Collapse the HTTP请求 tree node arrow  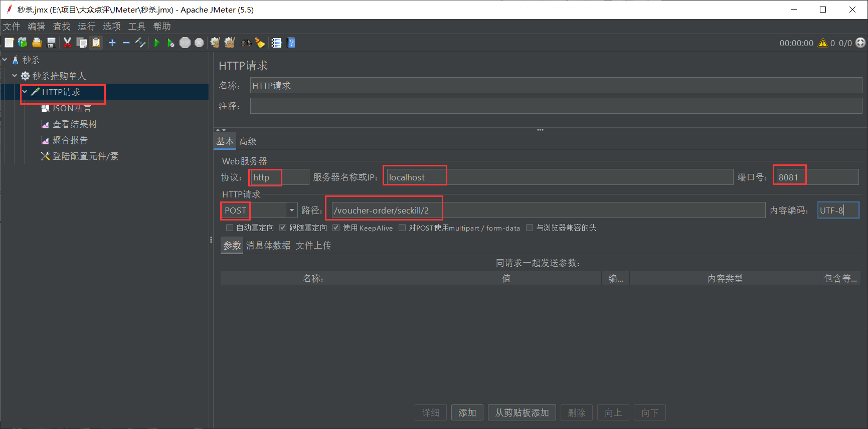pos(25,92)
